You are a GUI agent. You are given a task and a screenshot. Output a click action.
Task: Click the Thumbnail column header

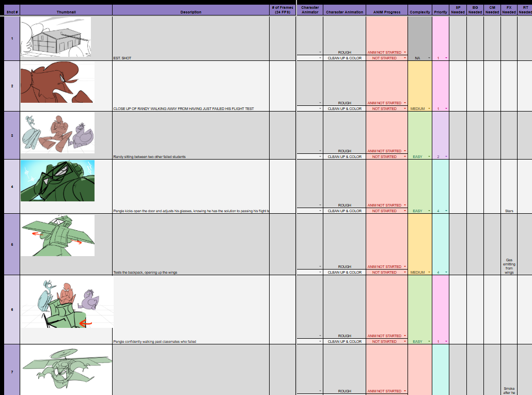click(66, 10)
